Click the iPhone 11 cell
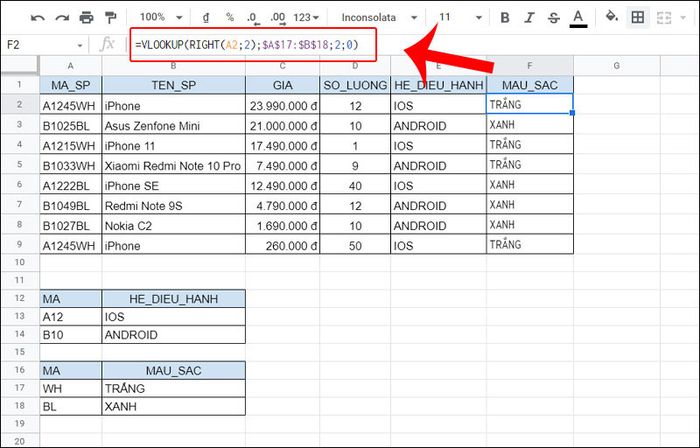700x448 pixels. [173, 145]
